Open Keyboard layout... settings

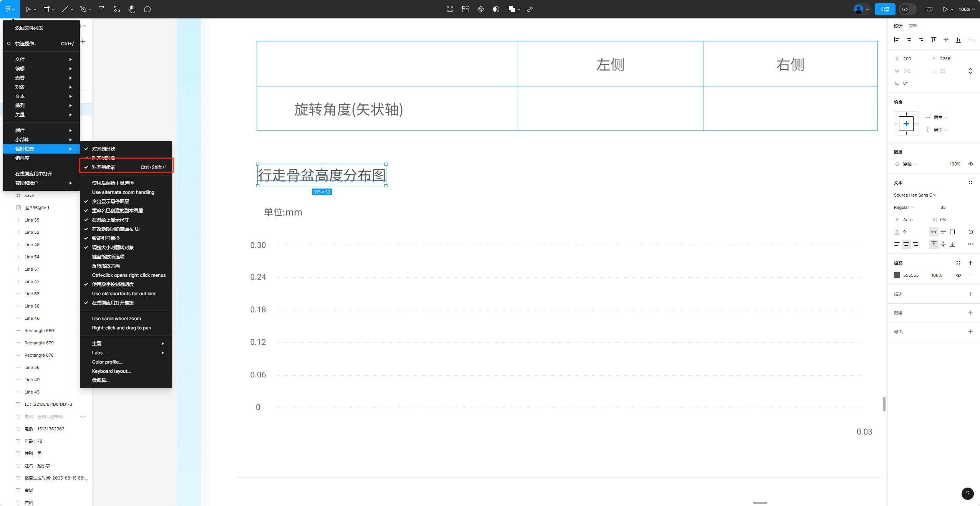coord(126,371)
